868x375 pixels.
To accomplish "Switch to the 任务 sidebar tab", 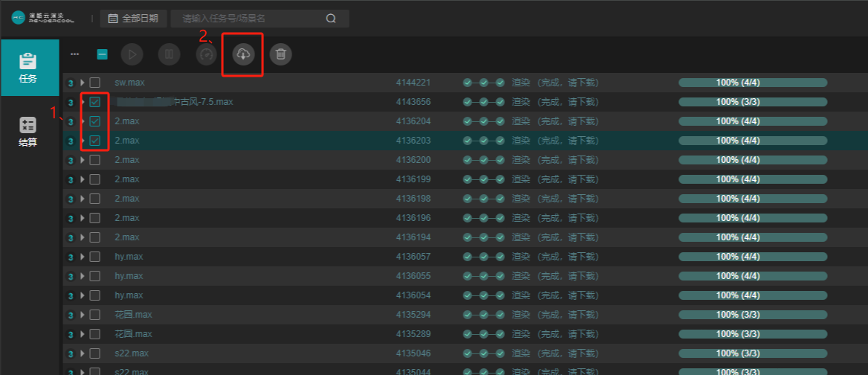I will coord(28,68).
